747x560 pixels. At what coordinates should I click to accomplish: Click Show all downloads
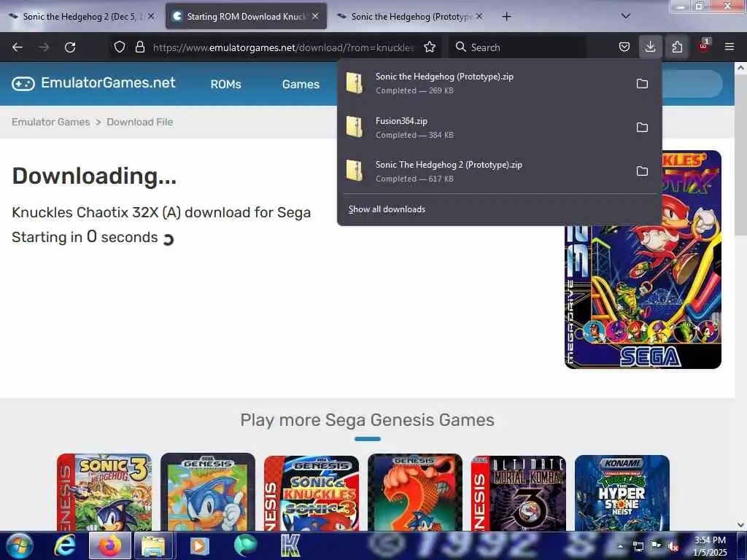point(387,209)
